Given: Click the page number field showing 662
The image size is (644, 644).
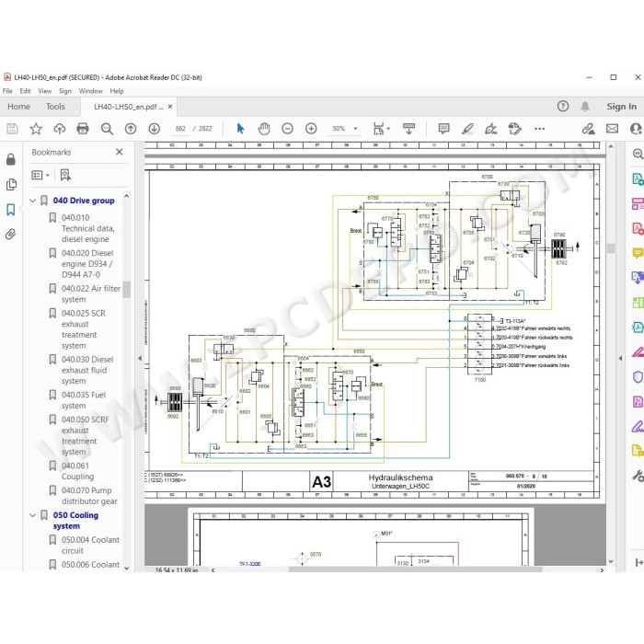Looking at the screenshot, I should [180, 129].
